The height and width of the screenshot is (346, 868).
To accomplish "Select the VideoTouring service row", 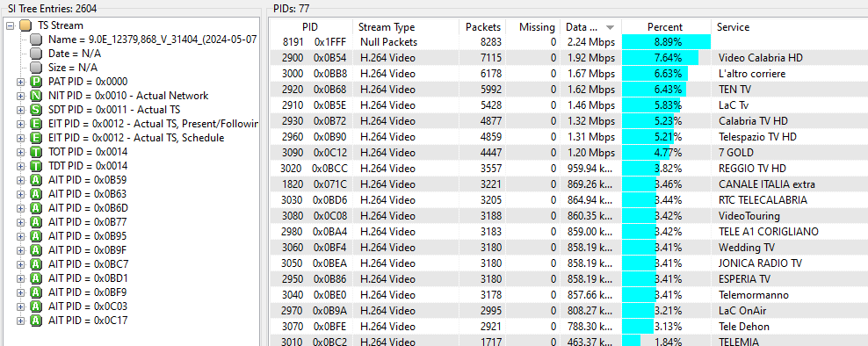I will click(568, 216).
